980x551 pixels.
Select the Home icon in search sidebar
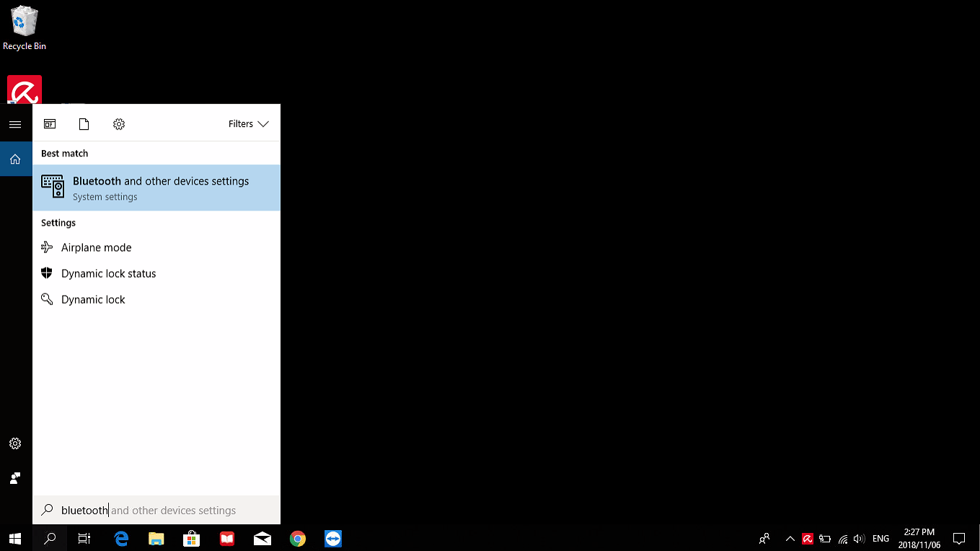pyautogui.click(x=15, y=159)
